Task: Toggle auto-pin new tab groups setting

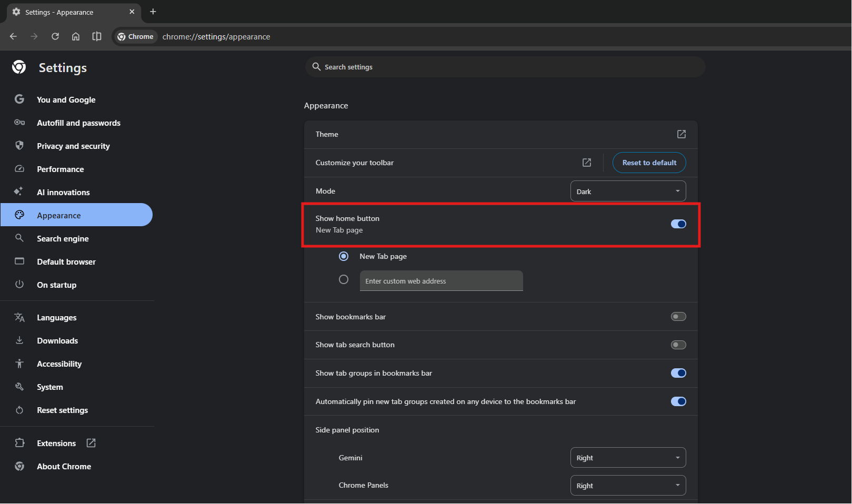Action: coord(678,401)
